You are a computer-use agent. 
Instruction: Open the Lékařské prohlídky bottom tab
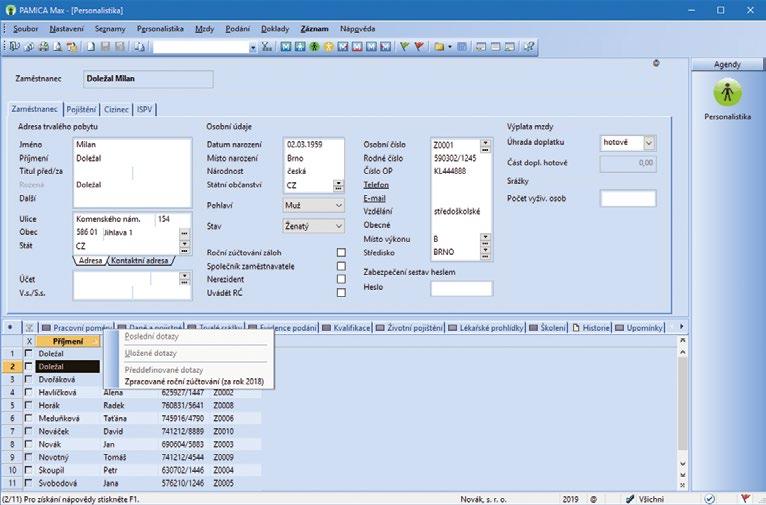pyautogui.click(x=486, y=328)
